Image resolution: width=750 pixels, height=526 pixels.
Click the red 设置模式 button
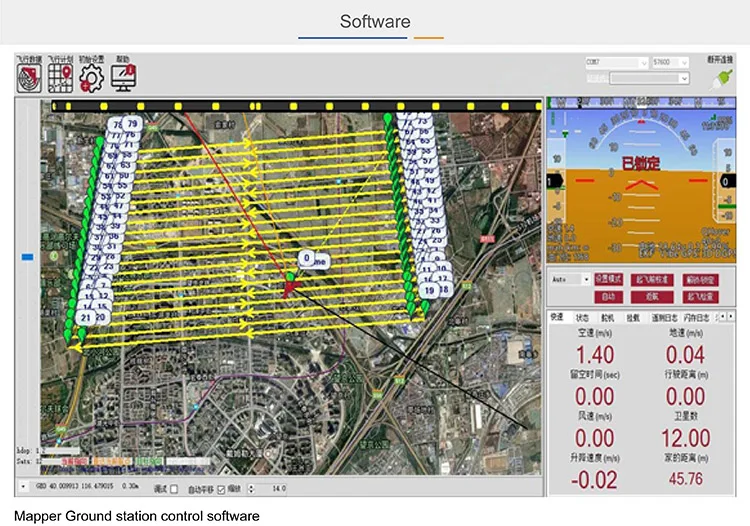[608, 279]
